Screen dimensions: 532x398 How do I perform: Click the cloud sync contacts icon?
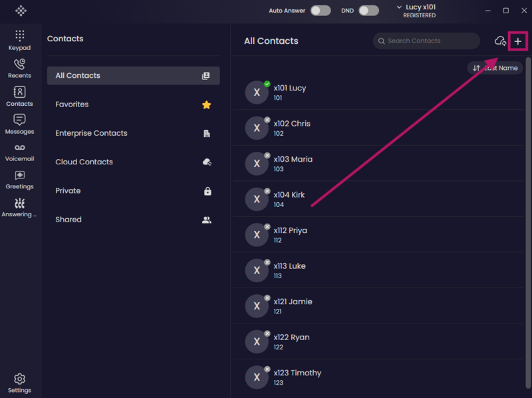[x=500, y=41]
